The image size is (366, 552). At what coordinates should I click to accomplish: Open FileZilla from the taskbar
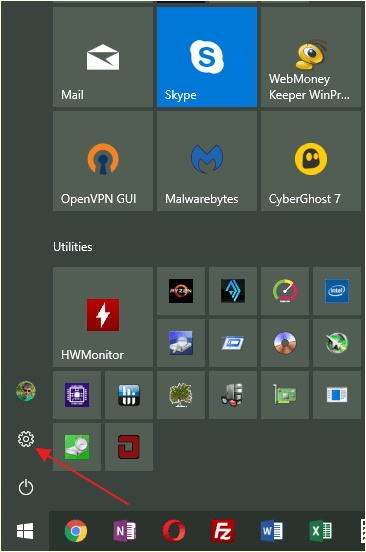pyautogui.click(x=223, y=531)
